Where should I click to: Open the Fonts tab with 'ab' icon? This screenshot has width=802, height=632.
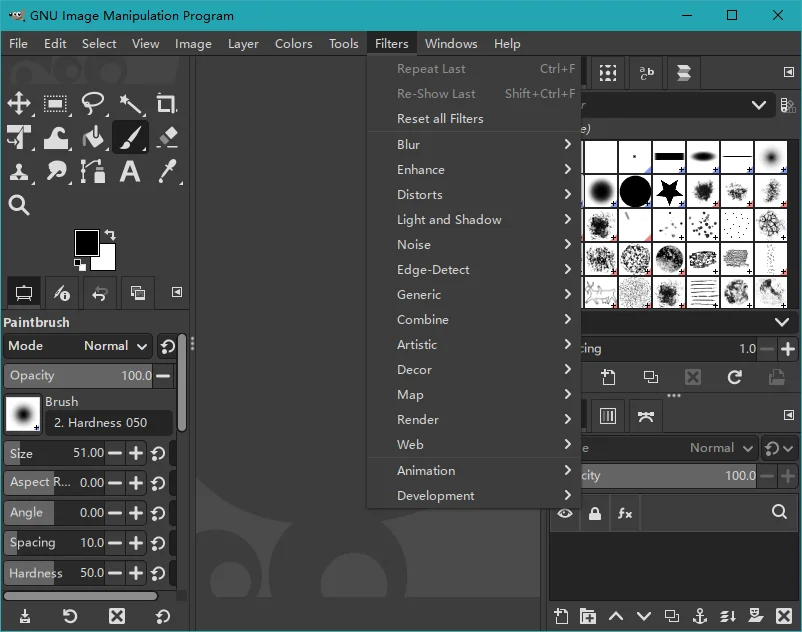(x=646, y=73)
